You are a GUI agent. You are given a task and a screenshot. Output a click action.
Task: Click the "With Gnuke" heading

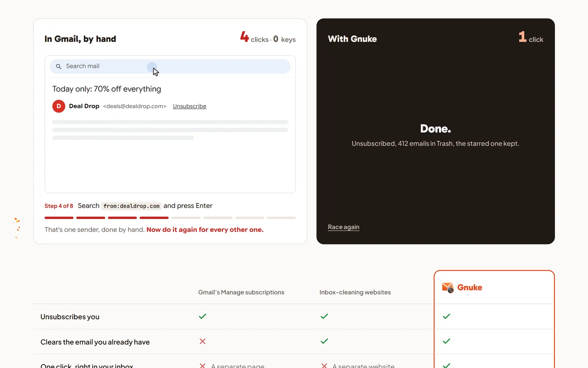[352, 39]
